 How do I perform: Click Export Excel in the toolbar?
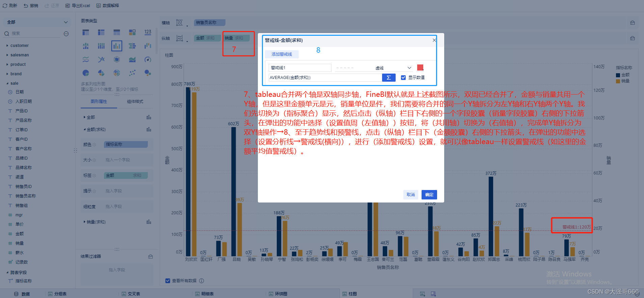(x=78, y=6)
